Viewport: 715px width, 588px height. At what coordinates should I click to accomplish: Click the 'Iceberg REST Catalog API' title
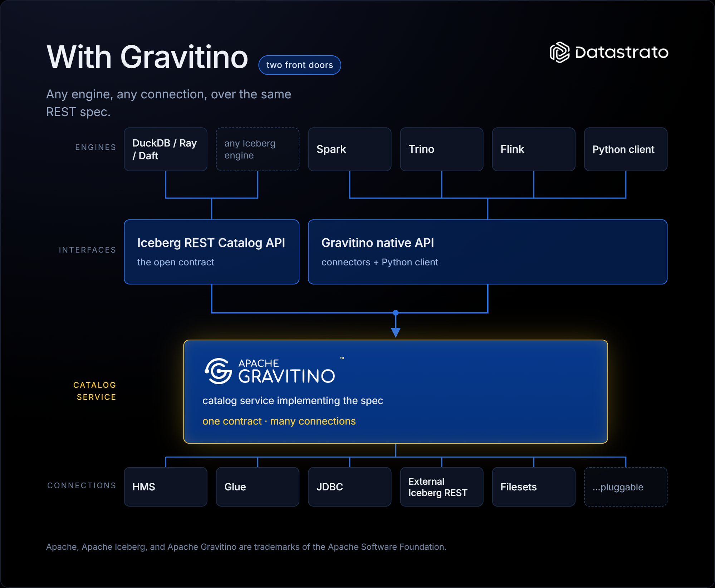click(211, 243)
